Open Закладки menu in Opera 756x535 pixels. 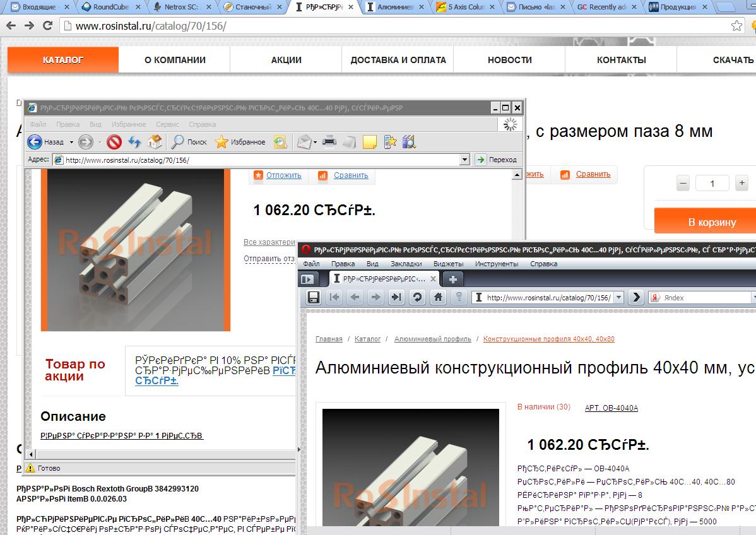pos(406,264)
